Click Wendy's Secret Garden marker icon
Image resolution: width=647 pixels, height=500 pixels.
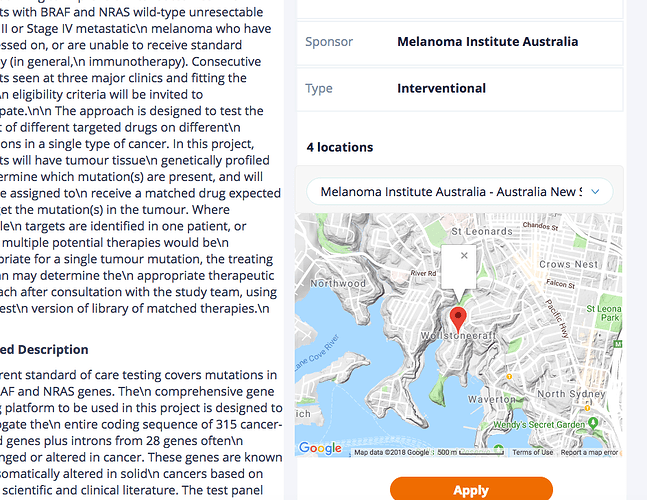(593, 422)
